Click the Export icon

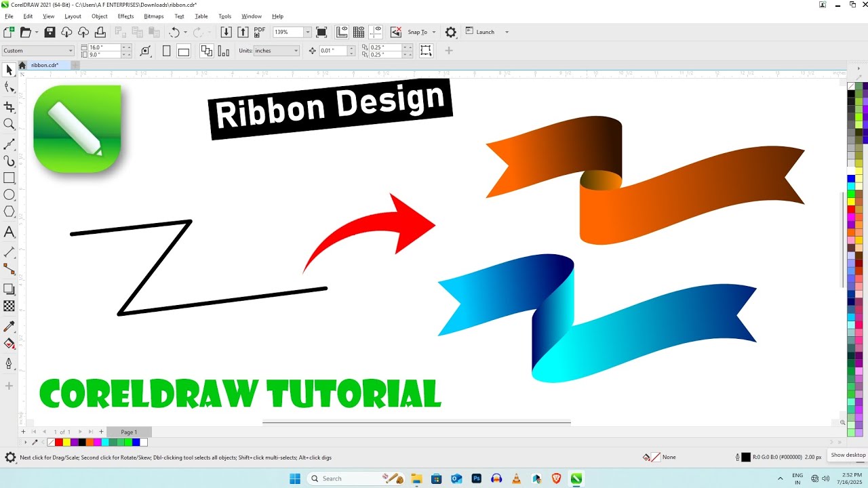coord(243,32)
